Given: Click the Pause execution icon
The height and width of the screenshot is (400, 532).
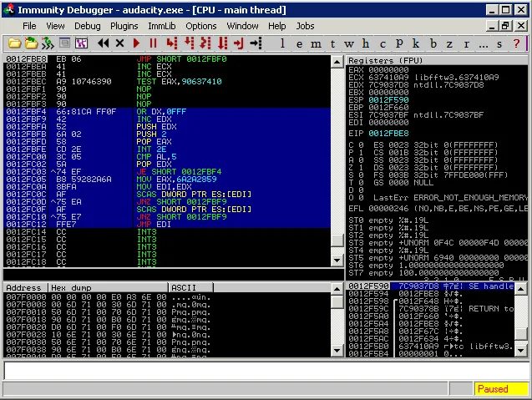Looking at the screenshot, I should point(154,43).
